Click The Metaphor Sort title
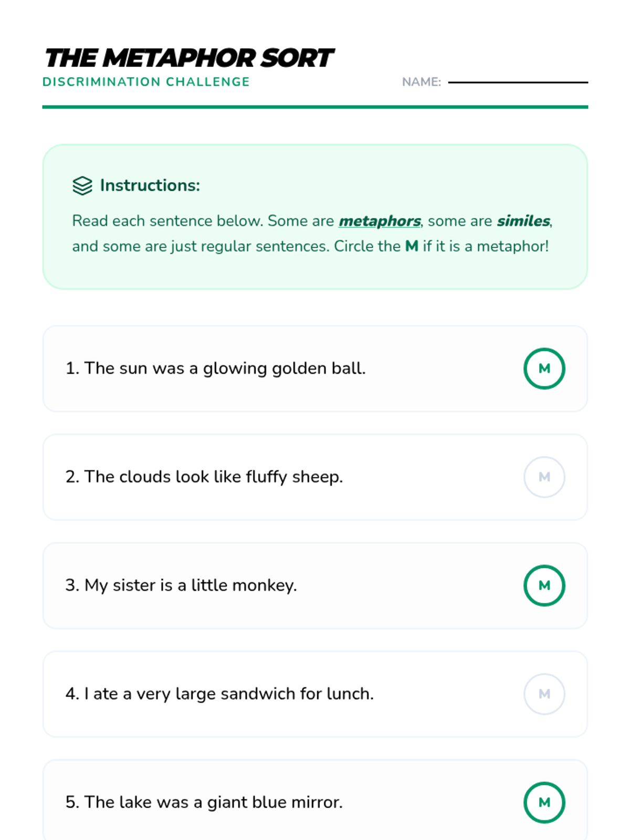Image resolution: width=630 pixels, height=840 pixels. [189, 58]
